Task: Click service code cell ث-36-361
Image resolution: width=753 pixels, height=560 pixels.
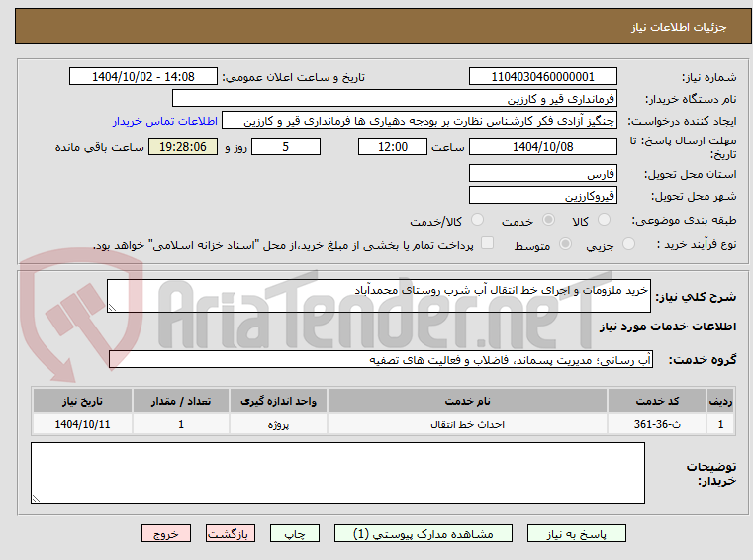Action: pos(657,424)
